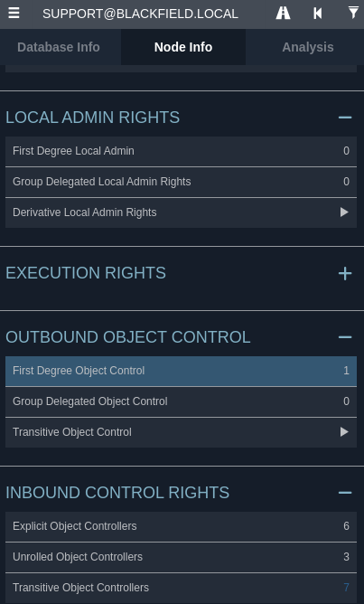Run Transitive Object Control play arrow
364x604 pixels.
click(x=344, y=432)
